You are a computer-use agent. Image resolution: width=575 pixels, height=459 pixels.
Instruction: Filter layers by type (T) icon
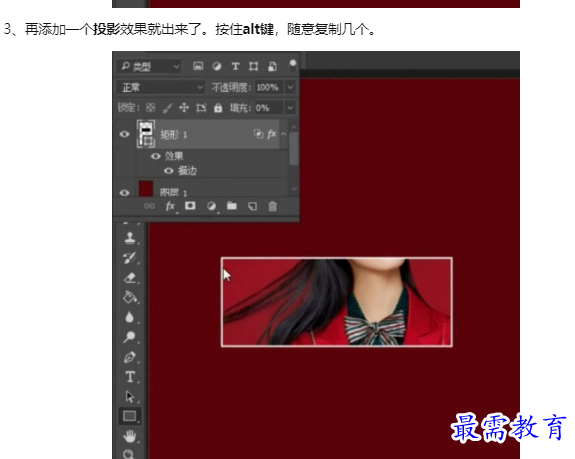coord(235,66)
